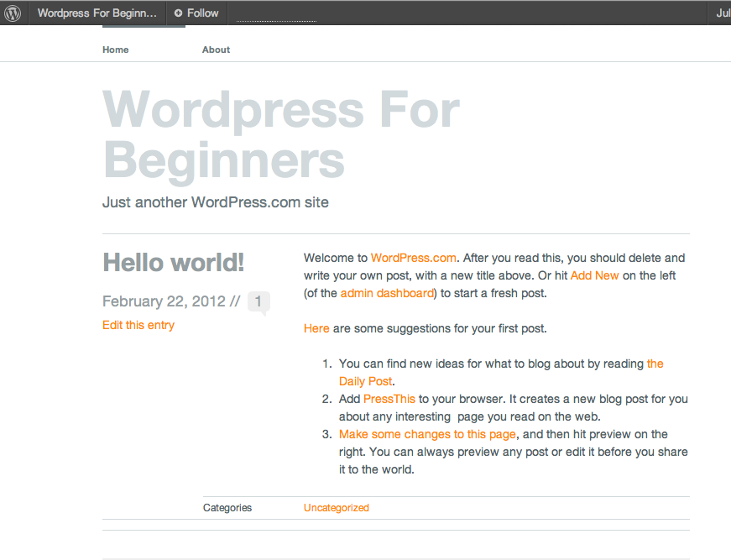Follow the WordPress.com link in the post
The height and width of the screenshot is (560, 731).
[x=414, y=258]
